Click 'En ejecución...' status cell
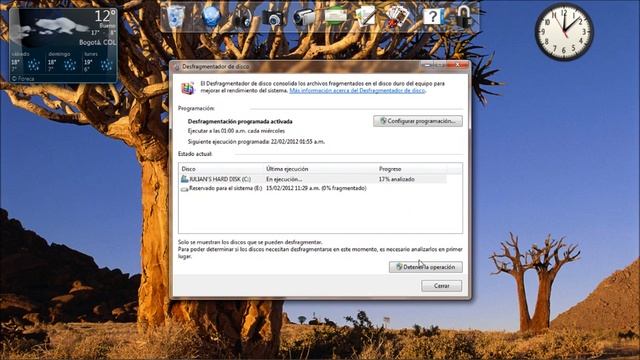Image resolution: width=640 pixels, height=360 pixels. pyautogui.click(x=284, y=179)
